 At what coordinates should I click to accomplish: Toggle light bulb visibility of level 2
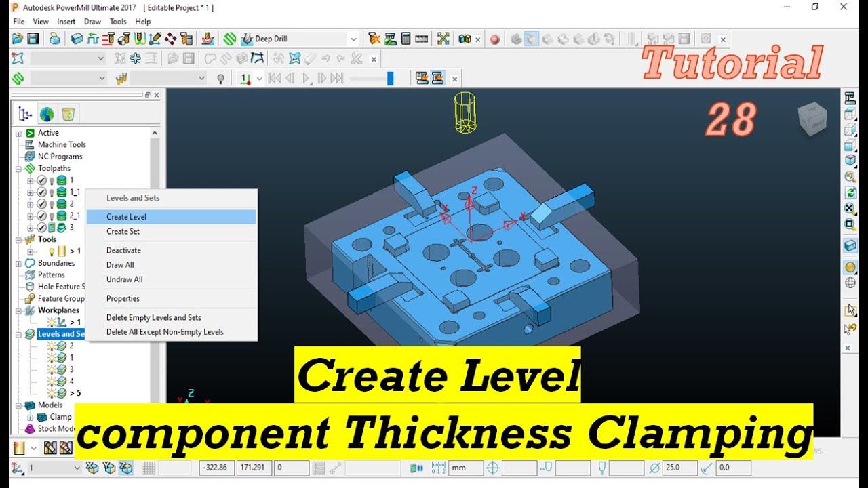pyautogui.click(x=51, y=346)
